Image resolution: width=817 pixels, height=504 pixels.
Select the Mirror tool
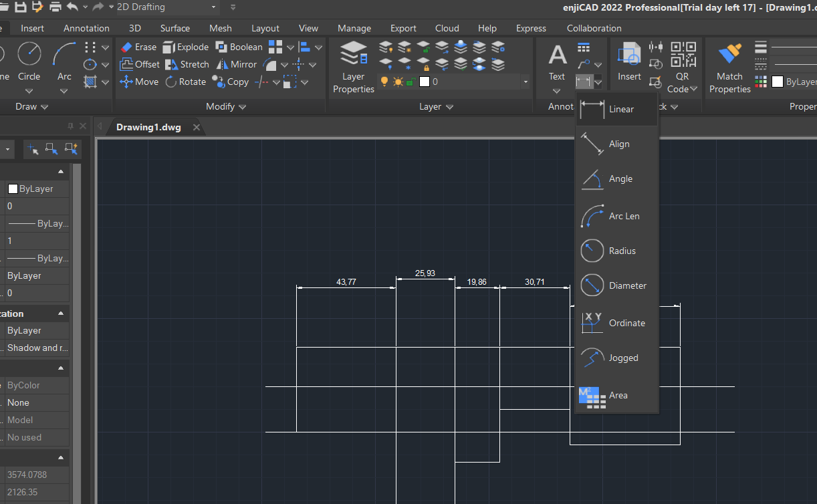pos(236,64)
